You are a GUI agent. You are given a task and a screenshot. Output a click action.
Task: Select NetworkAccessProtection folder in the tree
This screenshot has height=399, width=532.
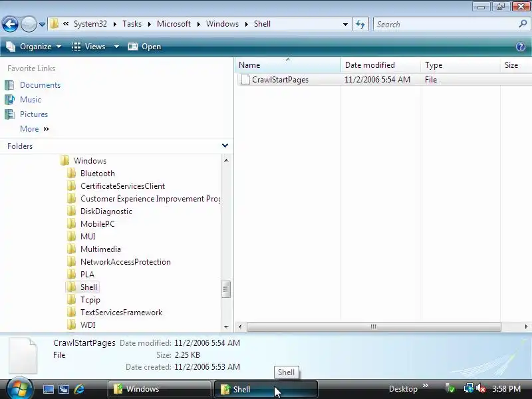click(125, 262)
